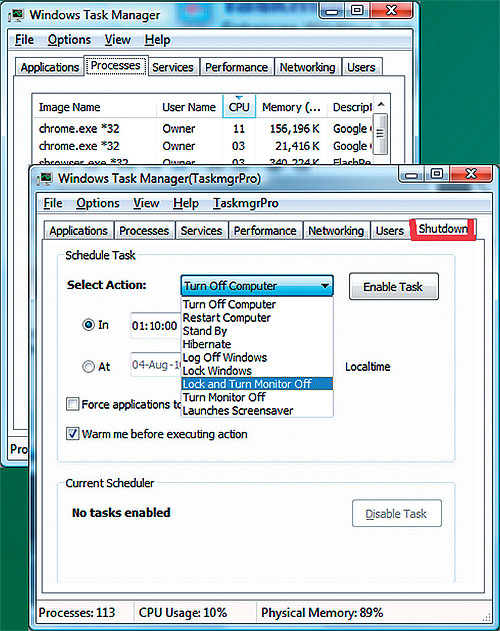Close the TaskmgrPro window
The image size is (500, 631).
(x=471, y=174)
